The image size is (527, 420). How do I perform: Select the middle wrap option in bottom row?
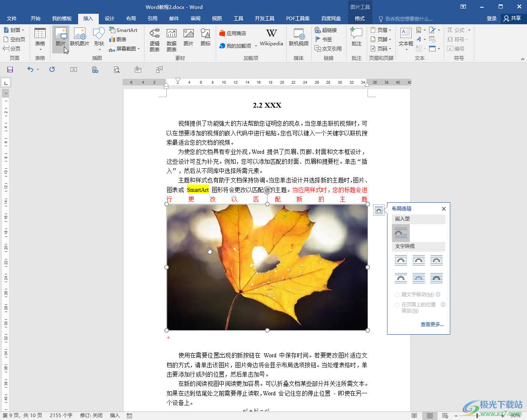tap(419, 278)
